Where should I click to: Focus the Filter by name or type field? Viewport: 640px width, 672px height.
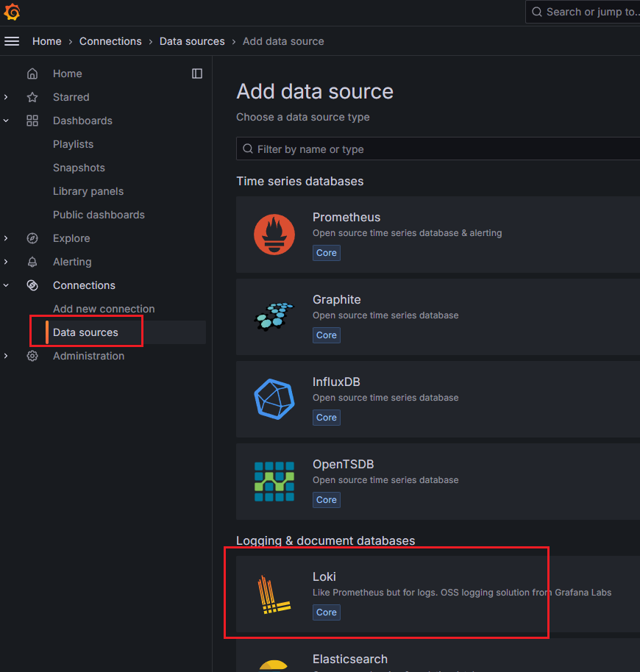(x=438, y=149)
